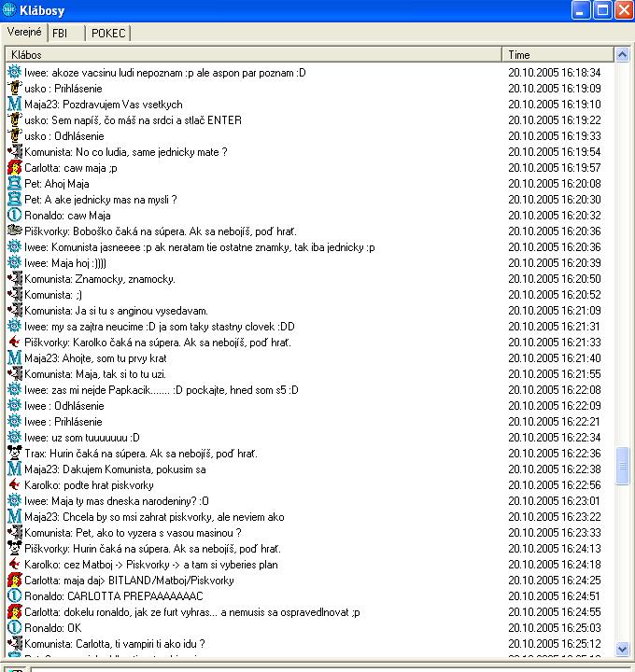
Task: Click the Iwee icon beside "uz som tuuuuuuu :D"
Action: pos(14,438)
